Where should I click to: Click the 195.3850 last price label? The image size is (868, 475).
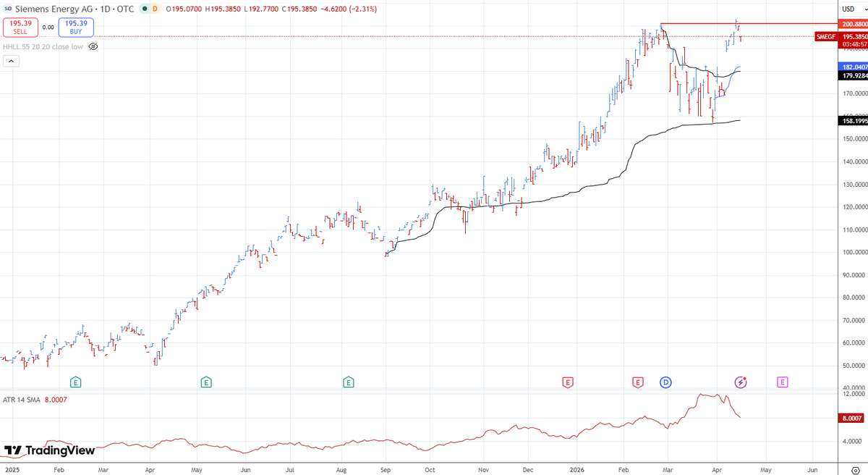[x=854, y=36]
